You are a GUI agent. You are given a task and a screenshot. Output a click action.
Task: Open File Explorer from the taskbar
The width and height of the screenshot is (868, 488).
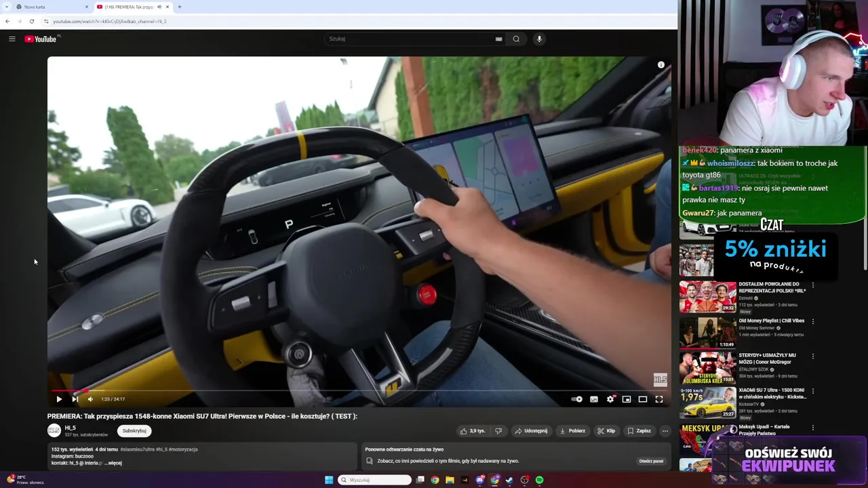point(450,480)
